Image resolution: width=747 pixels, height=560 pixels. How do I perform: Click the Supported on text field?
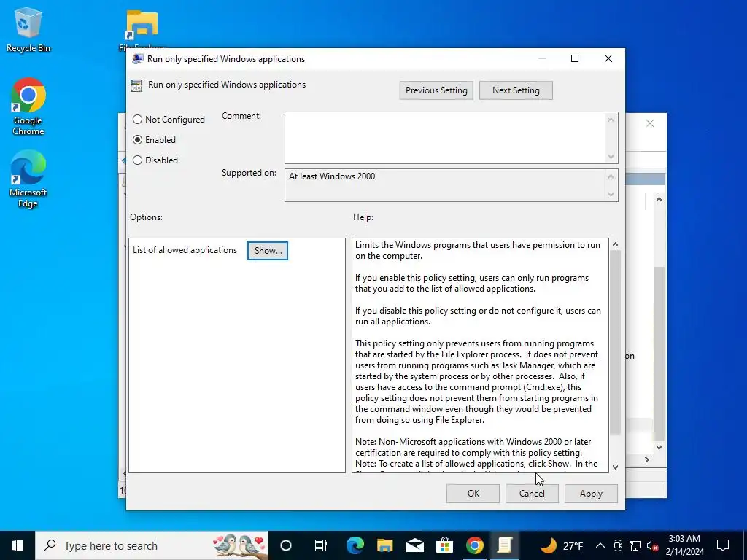tap(451, 185)
